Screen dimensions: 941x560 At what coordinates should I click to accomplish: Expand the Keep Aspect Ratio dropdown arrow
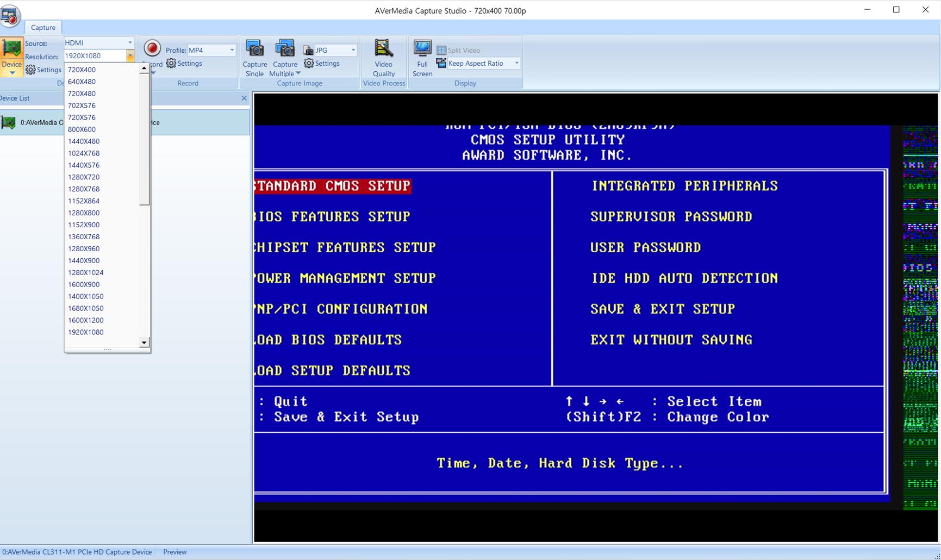(516, 63)
